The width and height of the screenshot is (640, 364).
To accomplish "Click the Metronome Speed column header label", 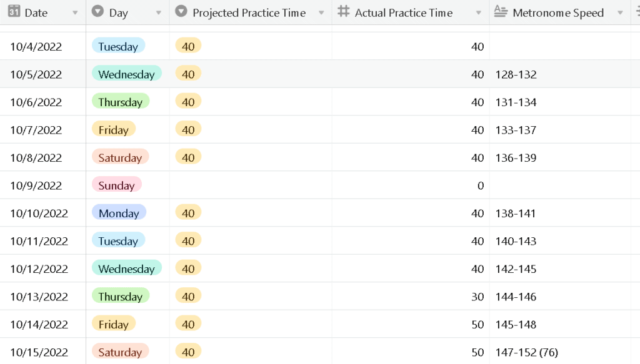I will (558, 13).
